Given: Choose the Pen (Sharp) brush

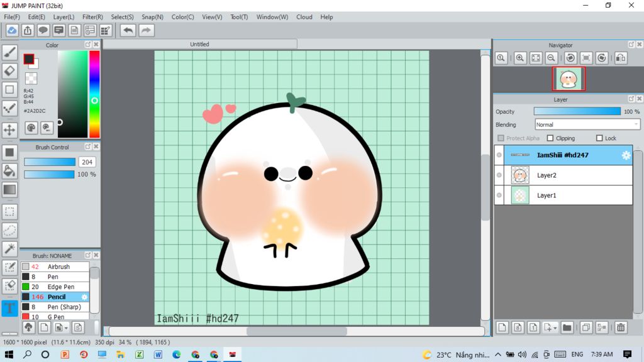Looking at the screenshot, I should coord(55,307).
